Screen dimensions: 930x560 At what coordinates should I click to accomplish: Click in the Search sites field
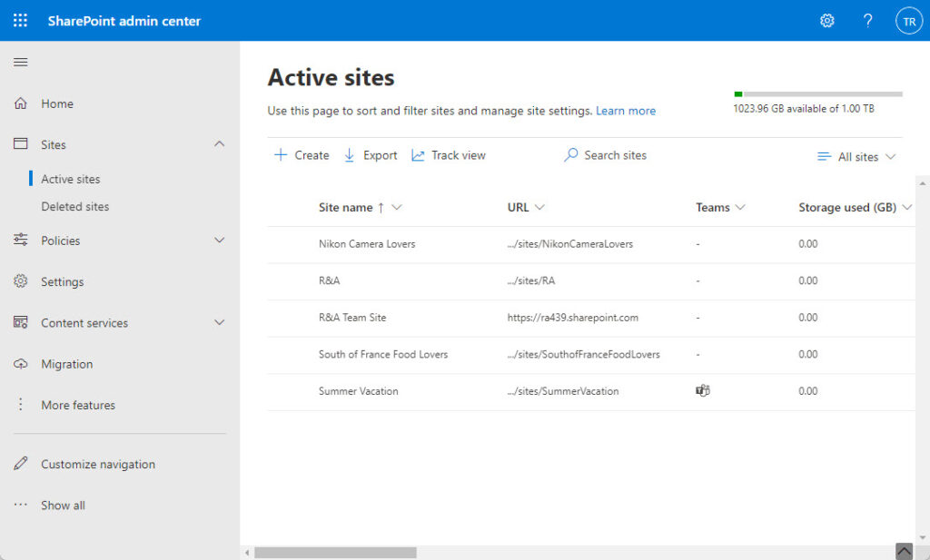point(615,155)
